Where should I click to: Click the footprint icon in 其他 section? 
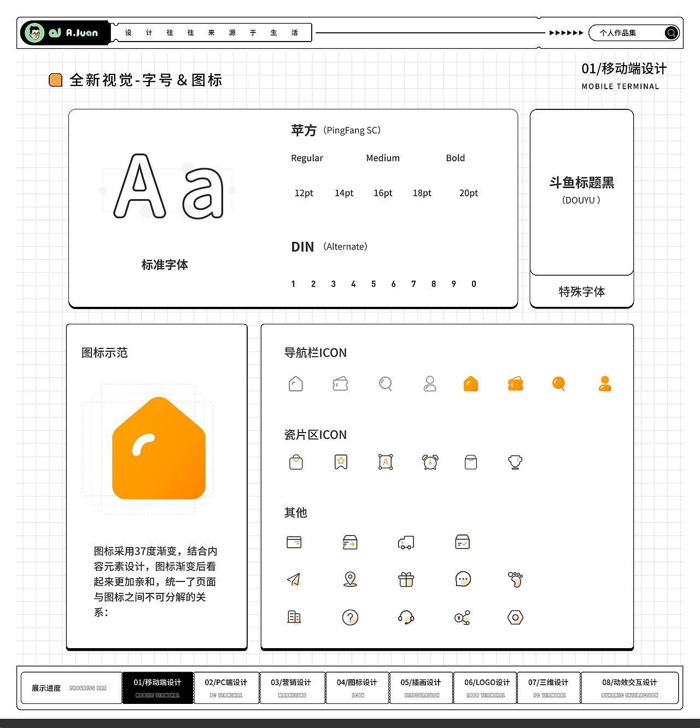click(515, 580)
